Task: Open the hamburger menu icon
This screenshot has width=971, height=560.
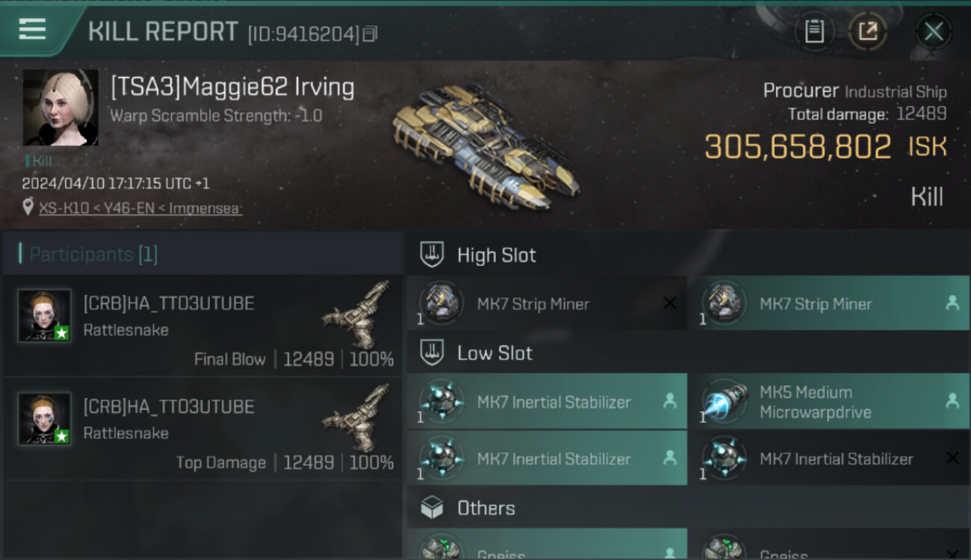Action: [32, 29]
